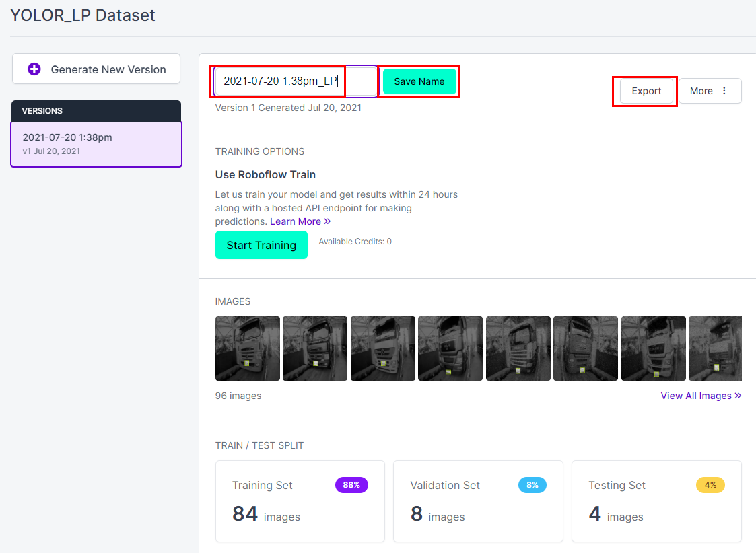The width and height of the screenshot is (756, 553).
Task: Click the "96 images" count text
Action: tap(238, 396)
